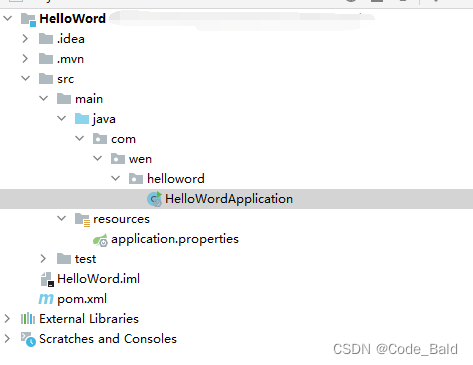Click the Scratches and Consoles icon
This screenshot has height=365, width=473.
[28, 339]
